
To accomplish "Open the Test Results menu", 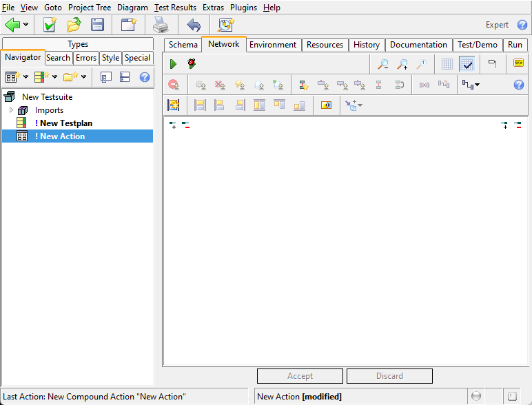I will [x=175, y=8].
